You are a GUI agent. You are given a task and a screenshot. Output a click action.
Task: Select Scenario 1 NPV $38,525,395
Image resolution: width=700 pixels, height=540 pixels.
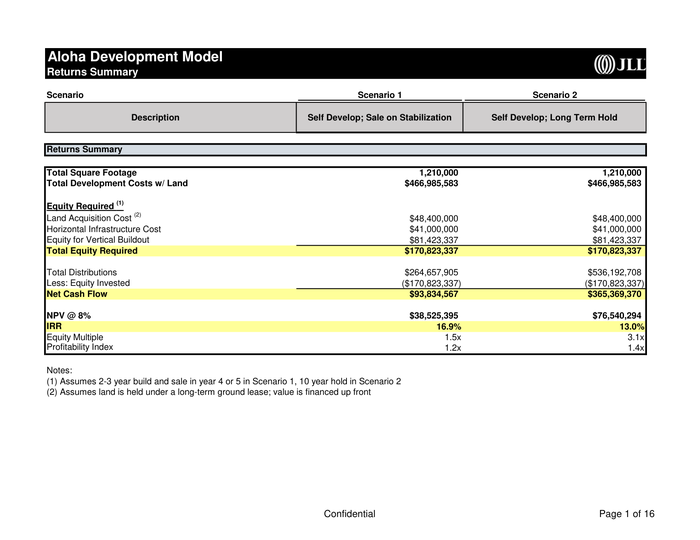click(x=433, y=316)
